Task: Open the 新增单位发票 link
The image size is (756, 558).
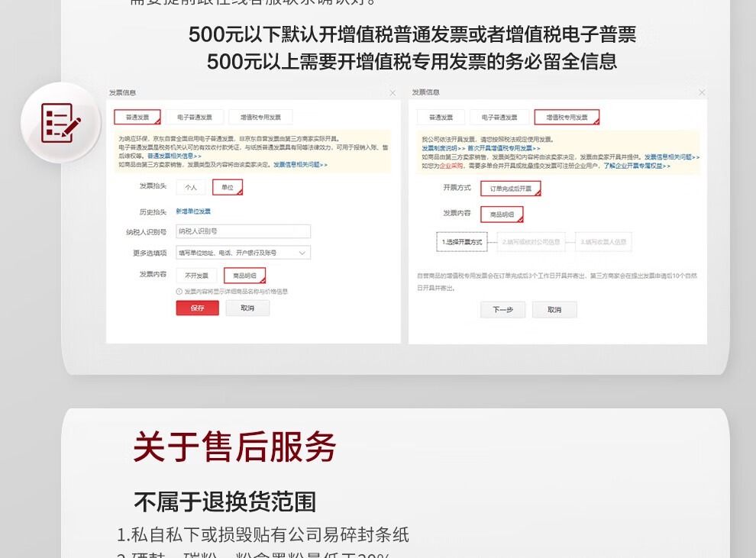Action: (193, 211)
